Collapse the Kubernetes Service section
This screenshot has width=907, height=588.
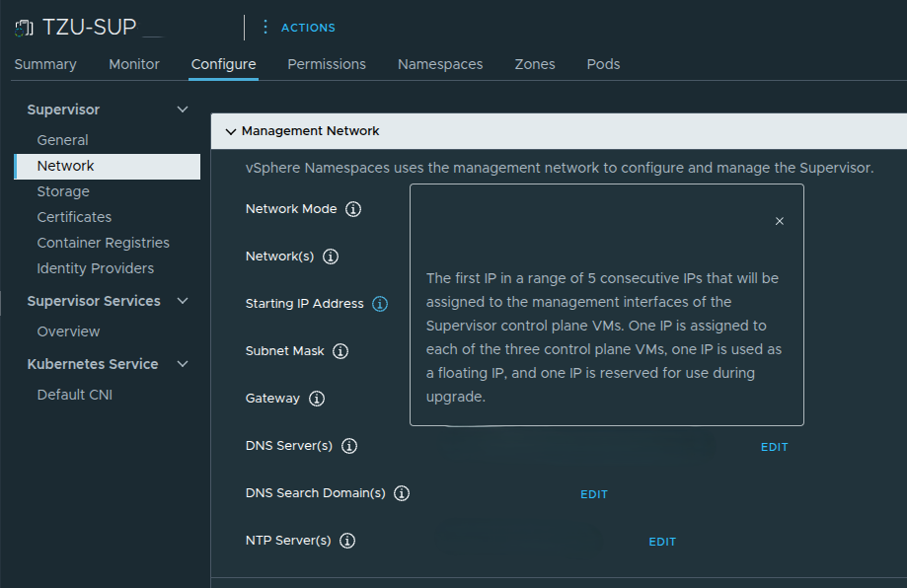click(x=182, y=364)
